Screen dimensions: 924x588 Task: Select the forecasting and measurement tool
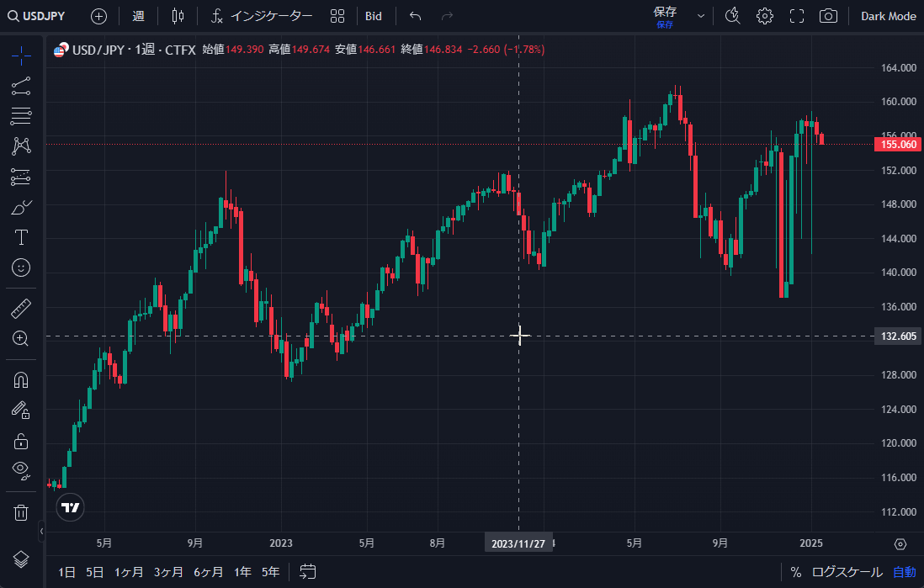21,177
